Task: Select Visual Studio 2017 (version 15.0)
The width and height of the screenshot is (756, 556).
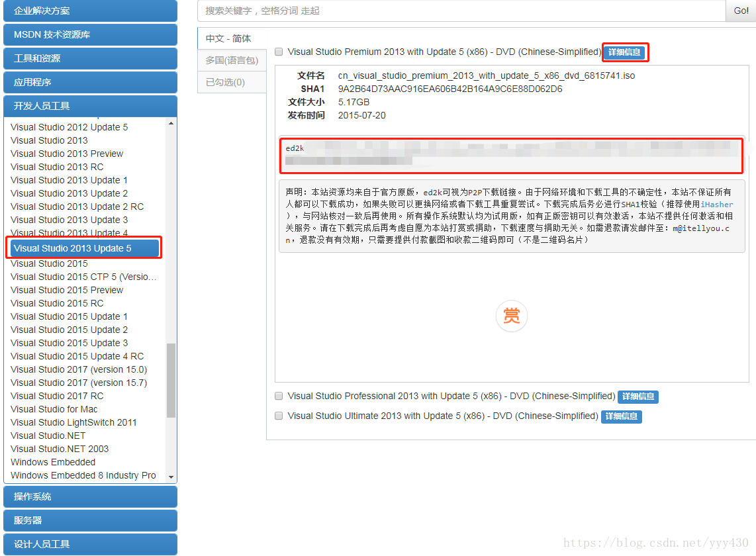Action: click(79, 370)
